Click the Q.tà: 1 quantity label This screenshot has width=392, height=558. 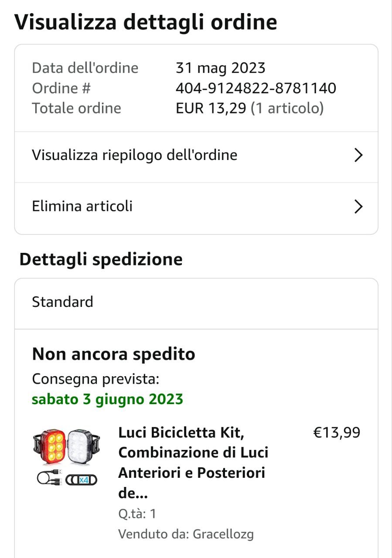pyautogui.click(x=137, y=514)
